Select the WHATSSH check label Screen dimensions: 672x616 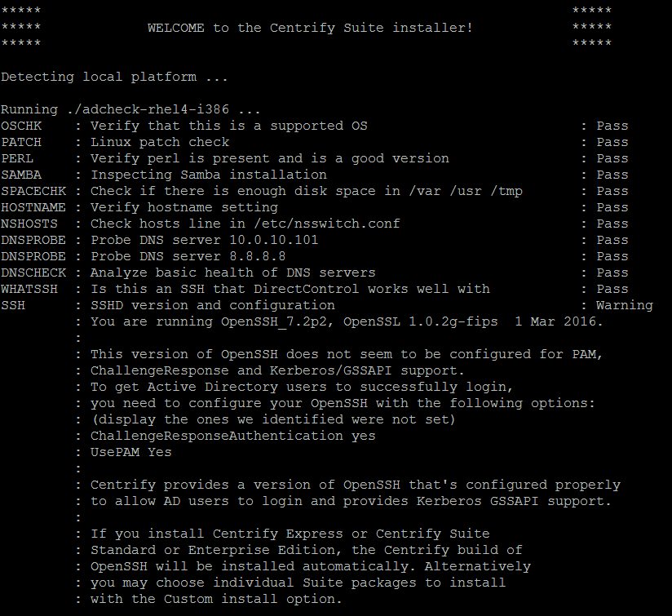coord(29,289)
